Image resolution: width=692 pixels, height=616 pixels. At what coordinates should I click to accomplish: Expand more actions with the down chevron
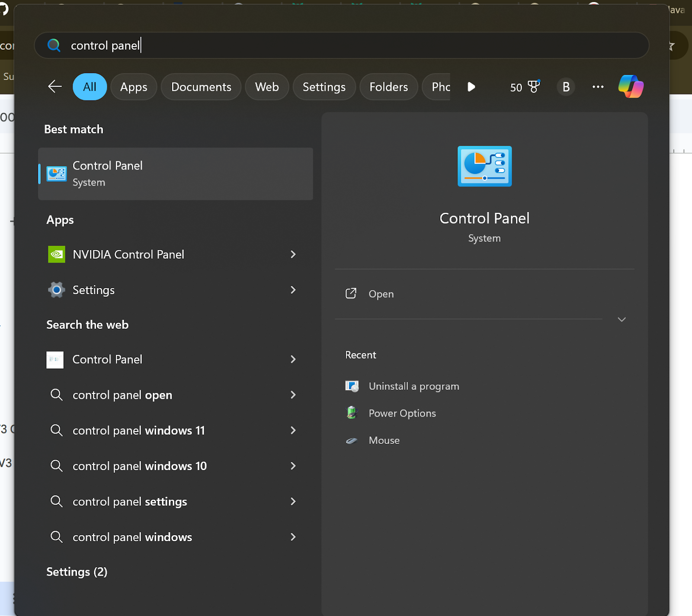622,320
